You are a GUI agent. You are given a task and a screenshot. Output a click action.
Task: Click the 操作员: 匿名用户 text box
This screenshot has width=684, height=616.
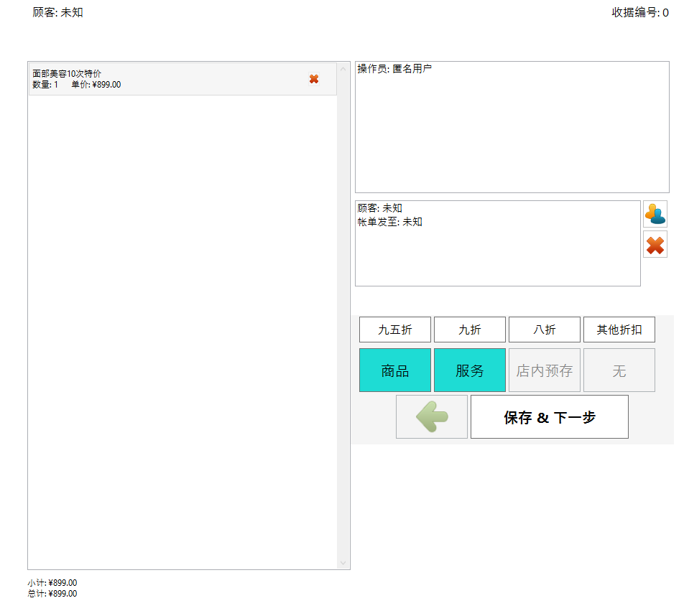[x=512, y=127]
